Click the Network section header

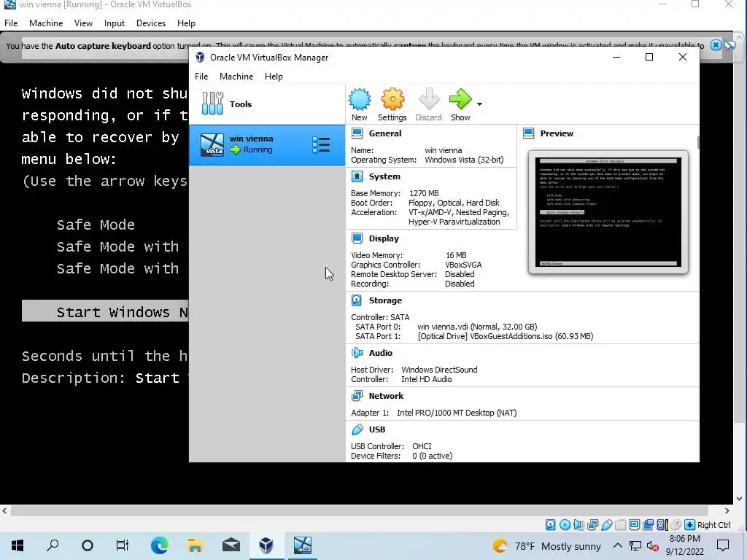click(386, 396)
